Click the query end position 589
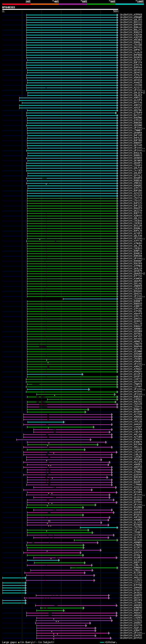Viewport: 146px width, 644px height. 115,11
